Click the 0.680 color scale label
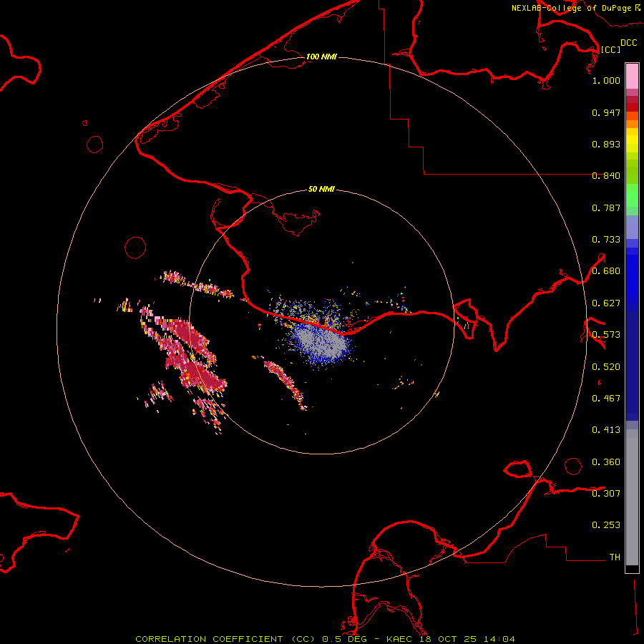 point(606,271)
